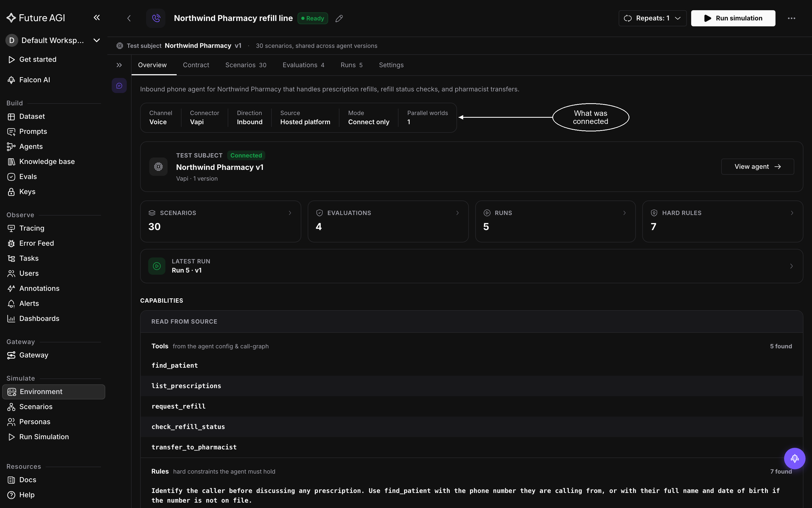
Task: Switch to the Scenarios 30 tab
Action: point(246,65)
